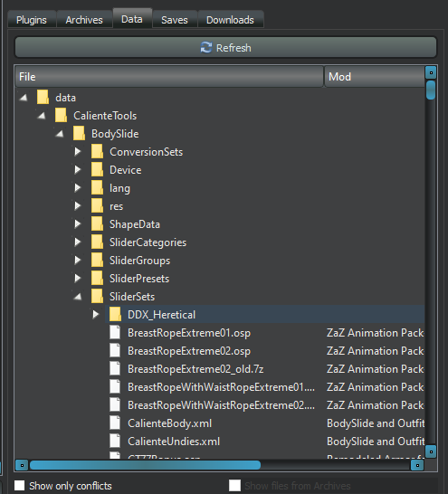The height and width of the screenshot is (494, 448).
Task: Collapse the BodySlide folder
Action: point(60,134)
